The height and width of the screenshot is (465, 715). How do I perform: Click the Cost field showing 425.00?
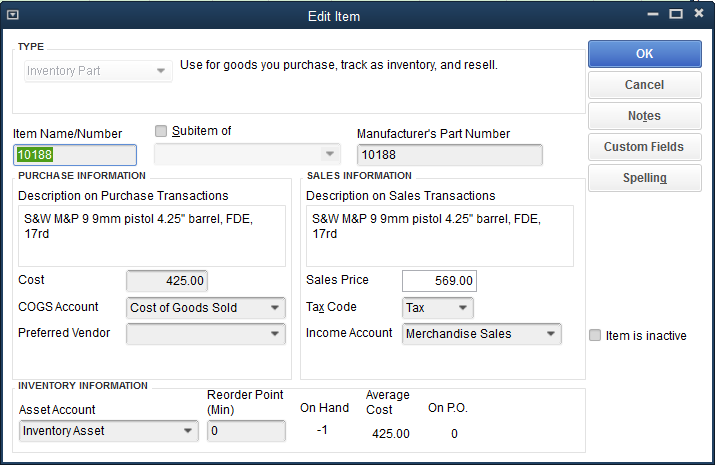[167, 281]
